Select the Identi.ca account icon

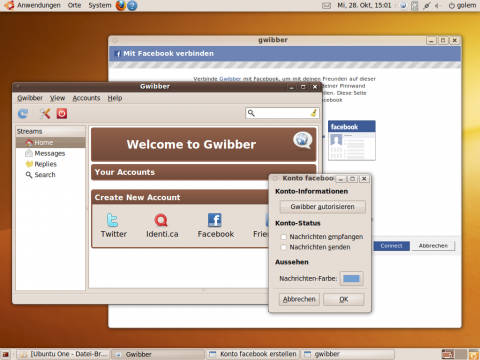161,220
